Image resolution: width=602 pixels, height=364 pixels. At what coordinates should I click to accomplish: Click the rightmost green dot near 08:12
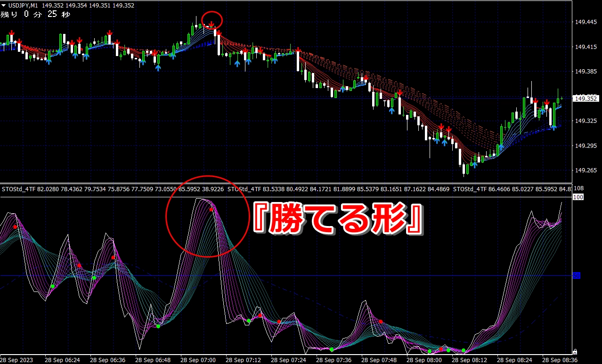(464, 350)
